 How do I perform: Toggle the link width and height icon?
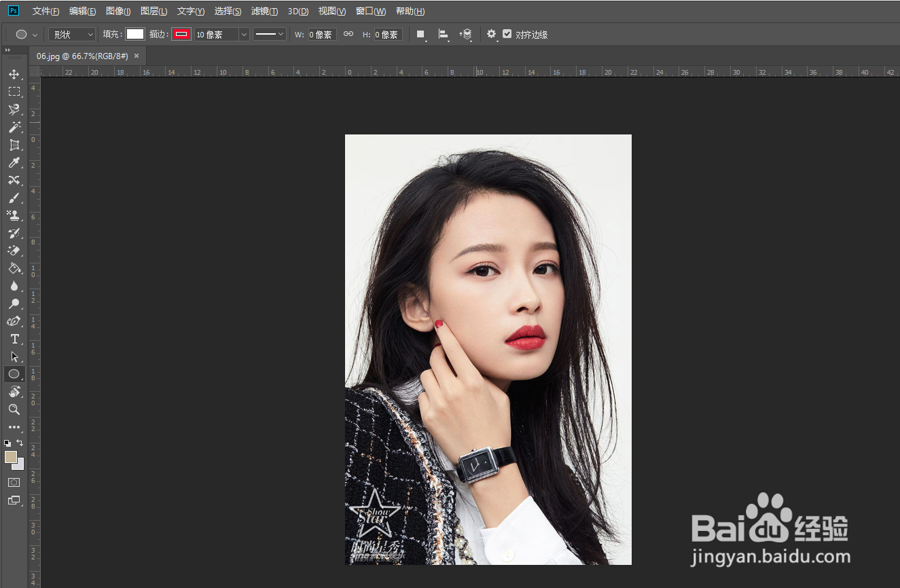click(348, 34)
